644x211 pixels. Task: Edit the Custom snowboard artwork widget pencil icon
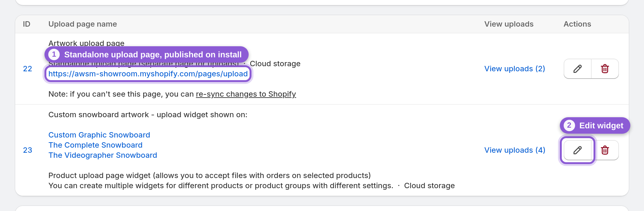pos(577,150)
